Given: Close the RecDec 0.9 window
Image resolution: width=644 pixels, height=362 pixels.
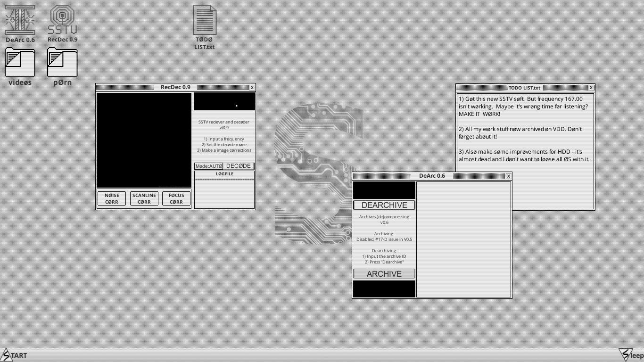Looking at the screenshot, I should (252, 87).
